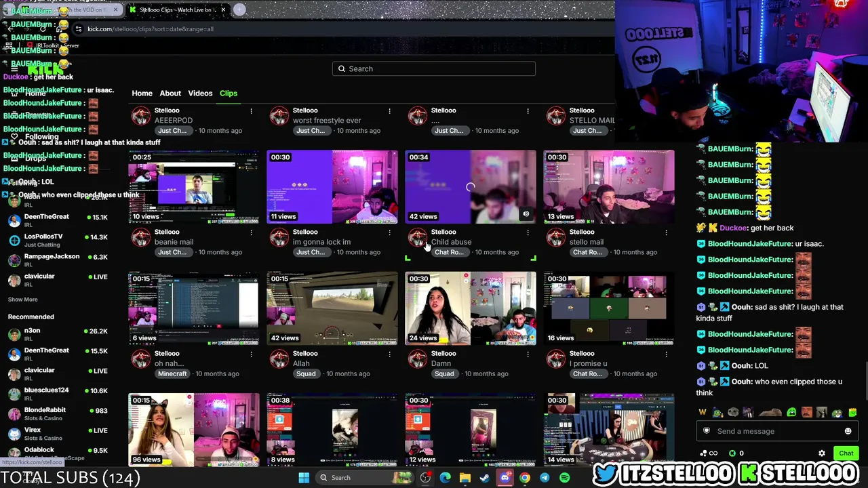868x488 pixels.
Task: Play the Damn clip thumbnail
Action: (x=471, y=308)
